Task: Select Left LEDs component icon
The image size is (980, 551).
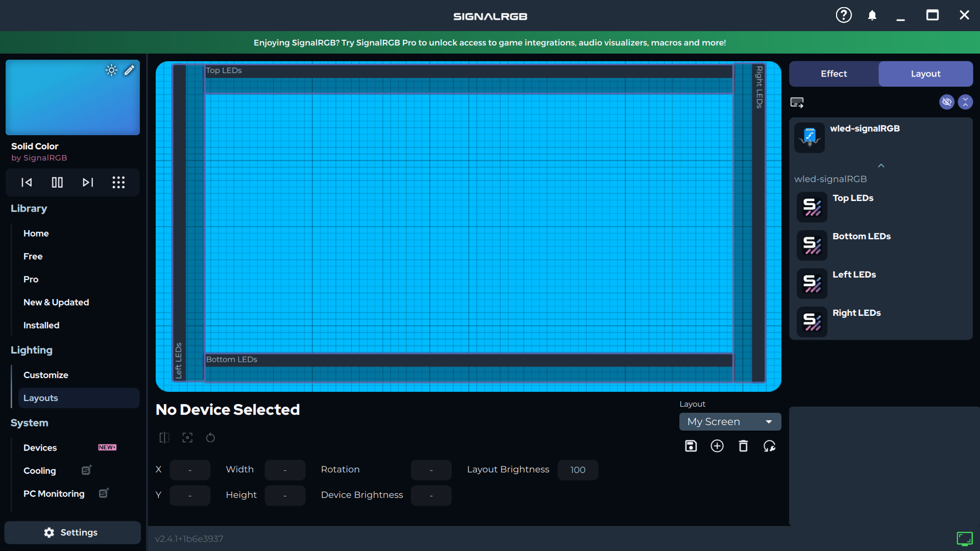Action: point(812,284)
